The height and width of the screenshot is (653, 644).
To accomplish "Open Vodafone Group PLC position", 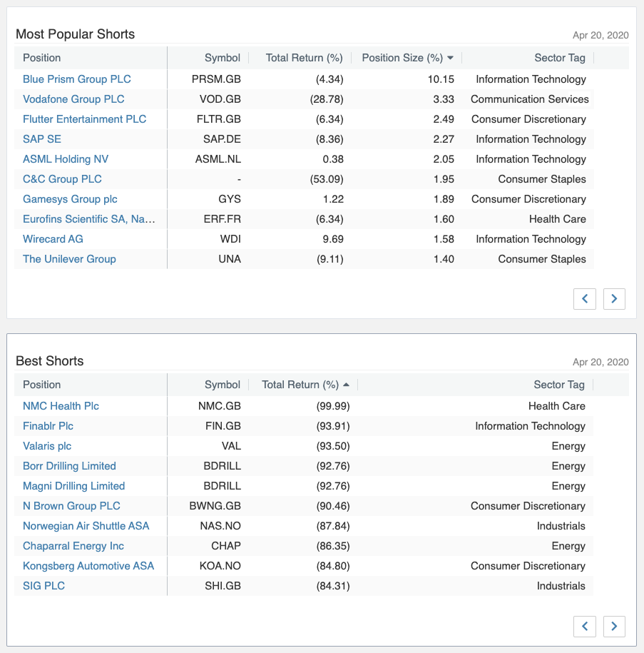I will (x=73, y=99).
